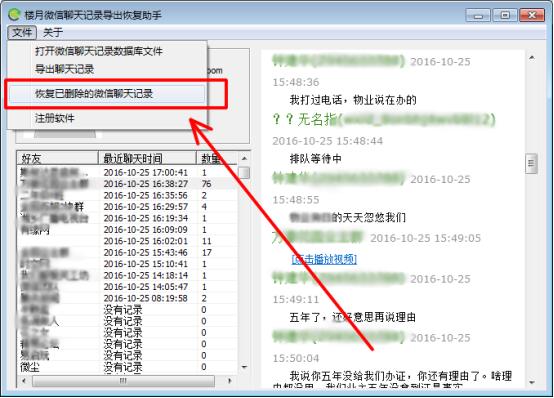Select row dated 2016-10-25 16:38:27

click(x=127, y=184)
